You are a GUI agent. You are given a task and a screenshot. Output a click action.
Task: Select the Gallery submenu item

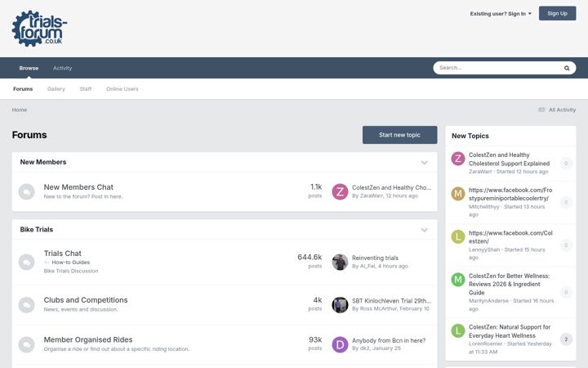click(x=56, y=89)
